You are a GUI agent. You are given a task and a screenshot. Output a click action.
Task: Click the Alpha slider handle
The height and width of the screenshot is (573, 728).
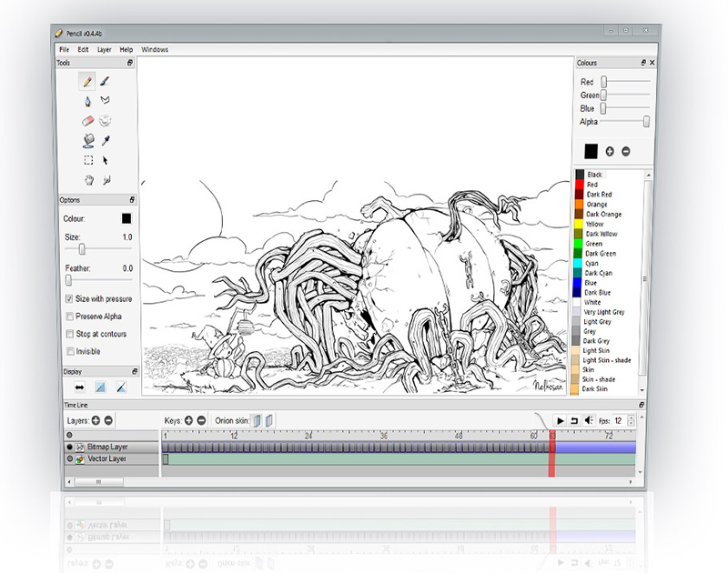point(646,122)
